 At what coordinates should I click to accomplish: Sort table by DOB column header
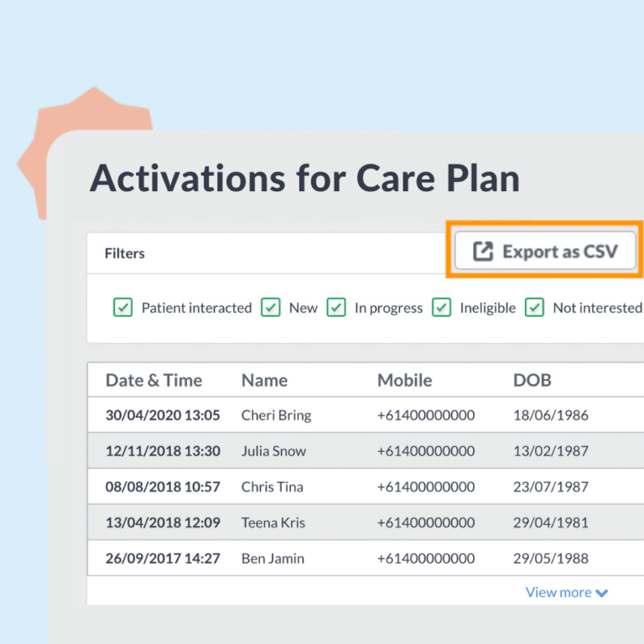pyautogui.click(x=532, y=380)
